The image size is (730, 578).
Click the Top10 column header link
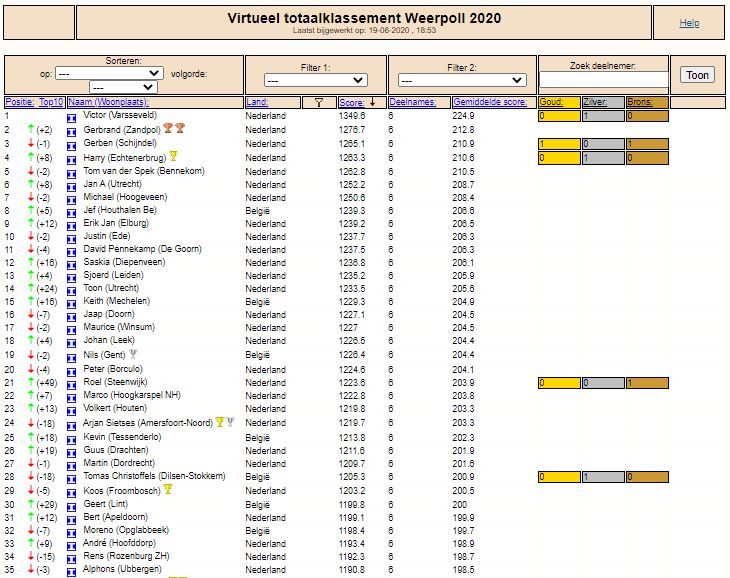(51, 102)
